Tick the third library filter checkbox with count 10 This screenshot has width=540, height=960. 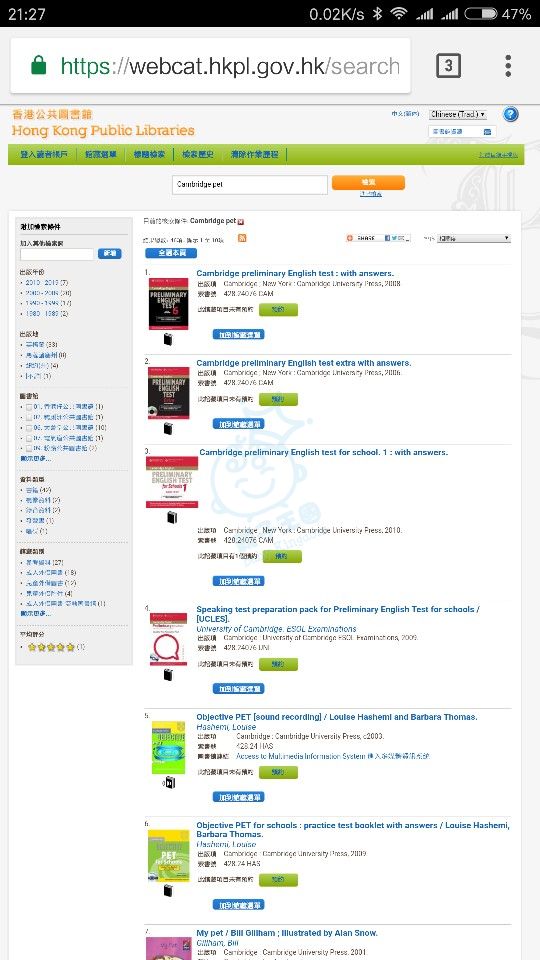pos(29,427)
